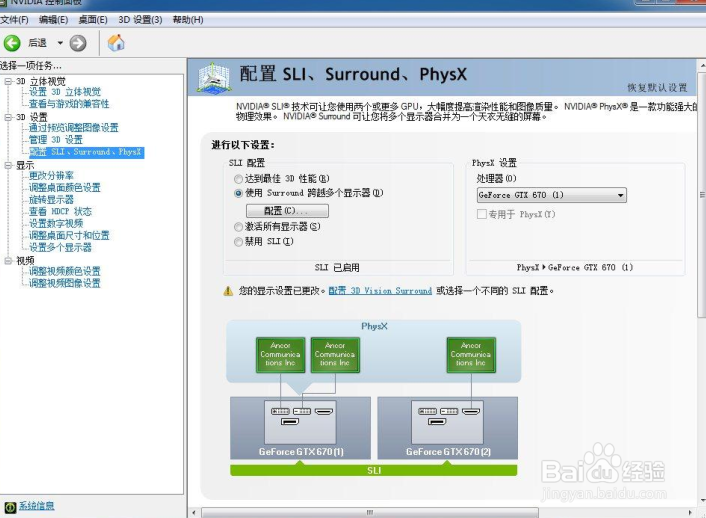Choose 禁用 SLI radio option
The height and width of the screenshot is (518, 706).
(x=238, y=242)
